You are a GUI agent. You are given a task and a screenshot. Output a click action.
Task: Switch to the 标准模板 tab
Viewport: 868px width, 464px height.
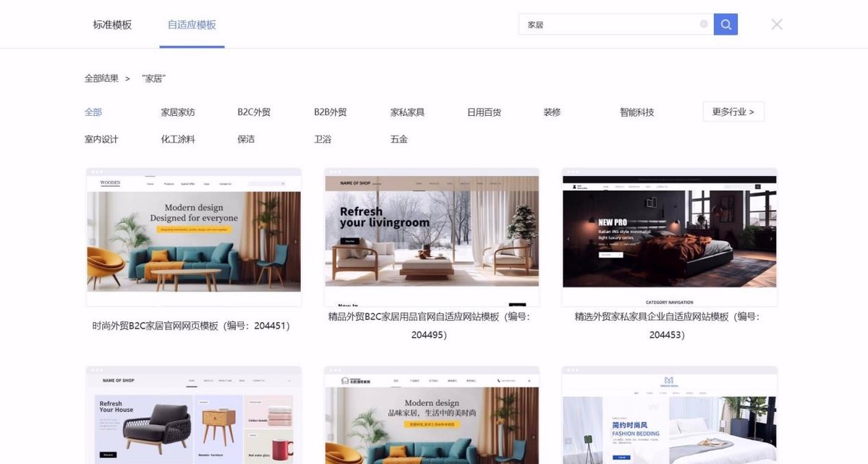pyautogui.click(x=111, y=23)
